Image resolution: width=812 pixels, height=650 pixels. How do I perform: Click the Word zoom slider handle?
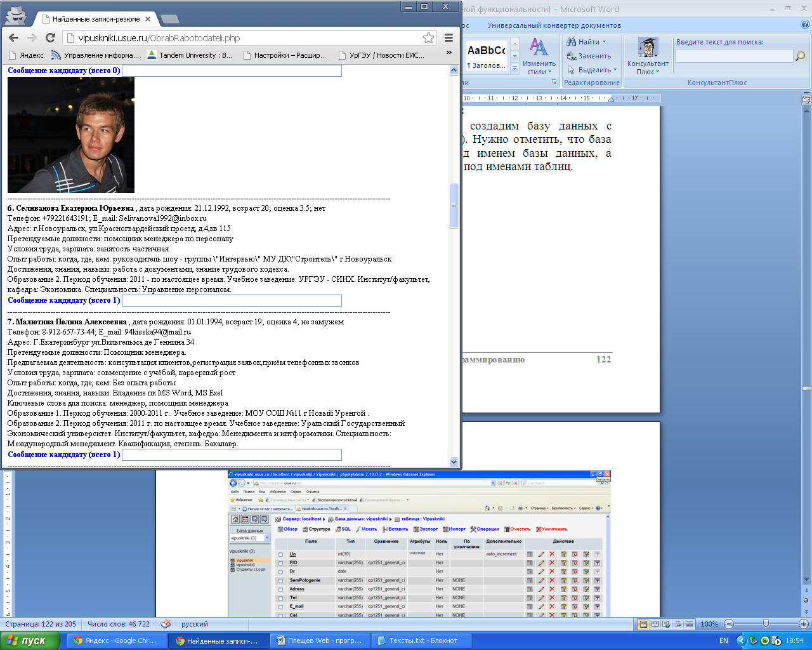[766, 624]
